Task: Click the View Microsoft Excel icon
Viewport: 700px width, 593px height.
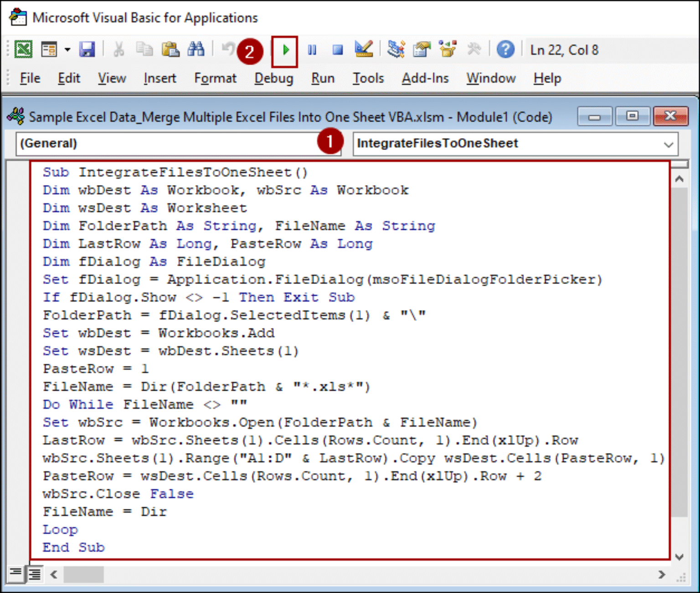Action: point(24,49)
